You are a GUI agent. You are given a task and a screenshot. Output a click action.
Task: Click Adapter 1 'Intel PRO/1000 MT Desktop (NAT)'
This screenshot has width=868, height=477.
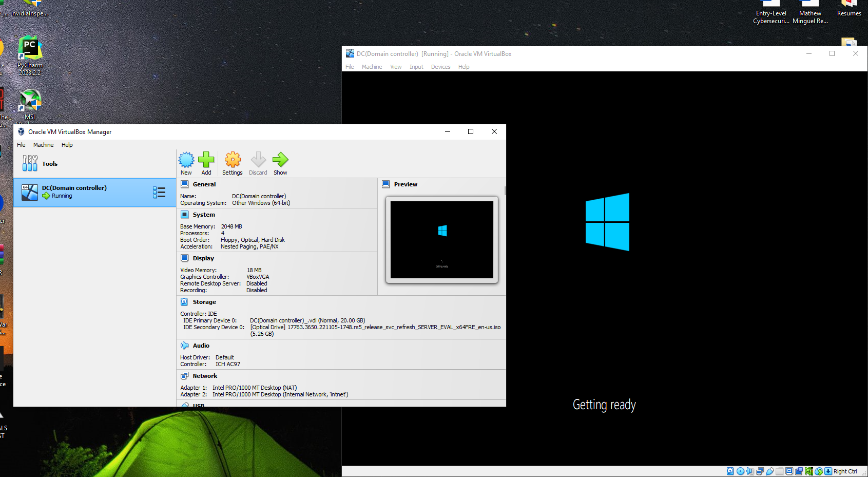[255, 388]
